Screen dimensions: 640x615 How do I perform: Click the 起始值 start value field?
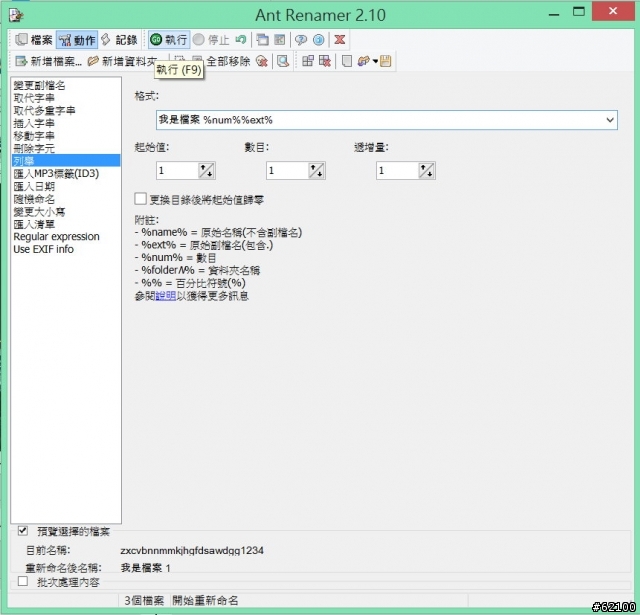click(178, 171)
